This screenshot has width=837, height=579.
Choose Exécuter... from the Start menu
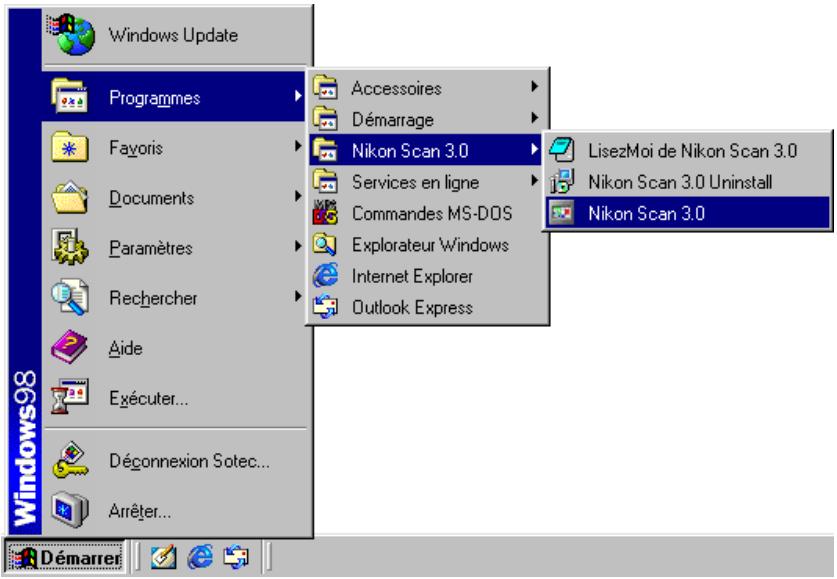pos(174,398)
